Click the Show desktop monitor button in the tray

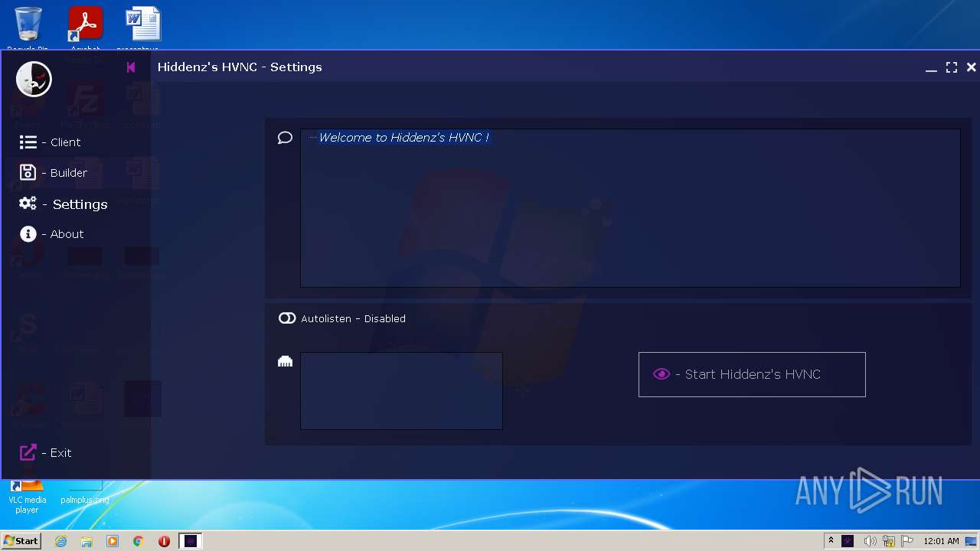[x=971, y=541]
